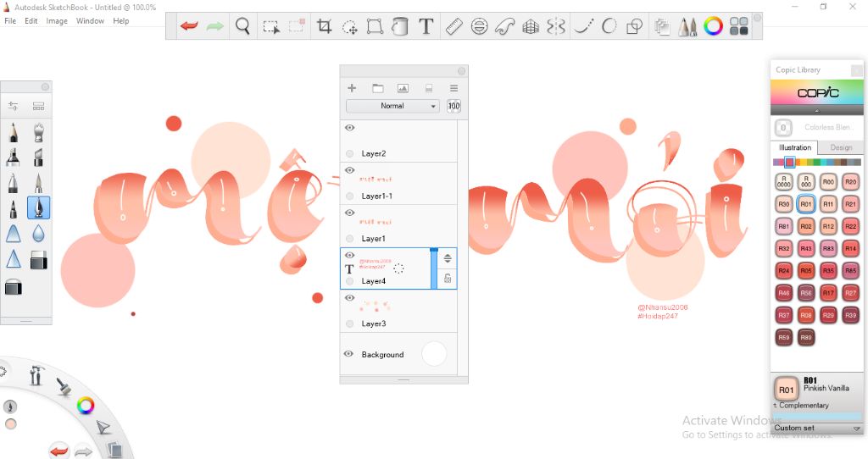Hide the Background layer with its eye icon
The width and height of the screenshot is (868, 459).
[348, 354]
